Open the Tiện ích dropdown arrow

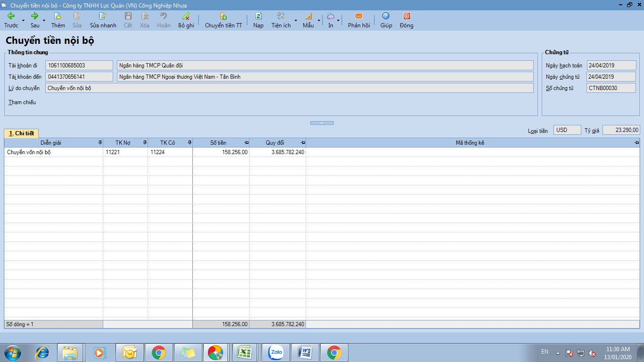coord(296,20)
